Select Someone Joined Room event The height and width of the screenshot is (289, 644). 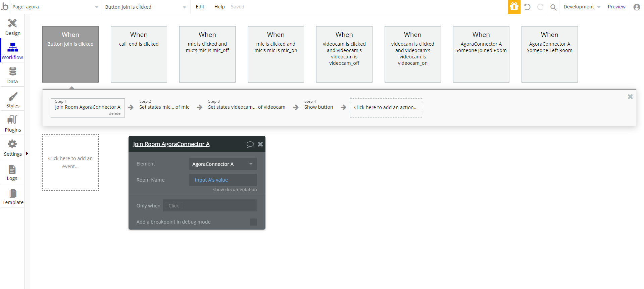tap(481, 54)
